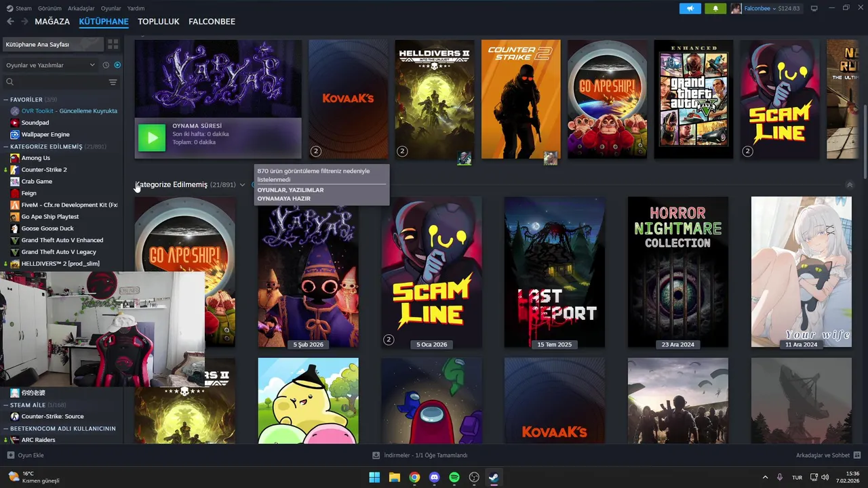Viewport: 868px width, 488px height.
Task: Collapse Kategorize Edilmemiş section with up chevron
Action: click(850, 185)
